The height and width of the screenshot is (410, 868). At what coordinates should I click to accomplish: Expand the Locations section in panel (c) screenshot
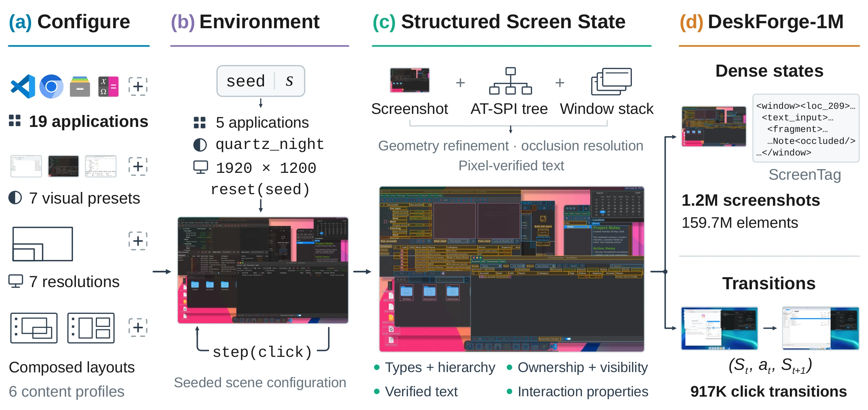coord(598,220)
